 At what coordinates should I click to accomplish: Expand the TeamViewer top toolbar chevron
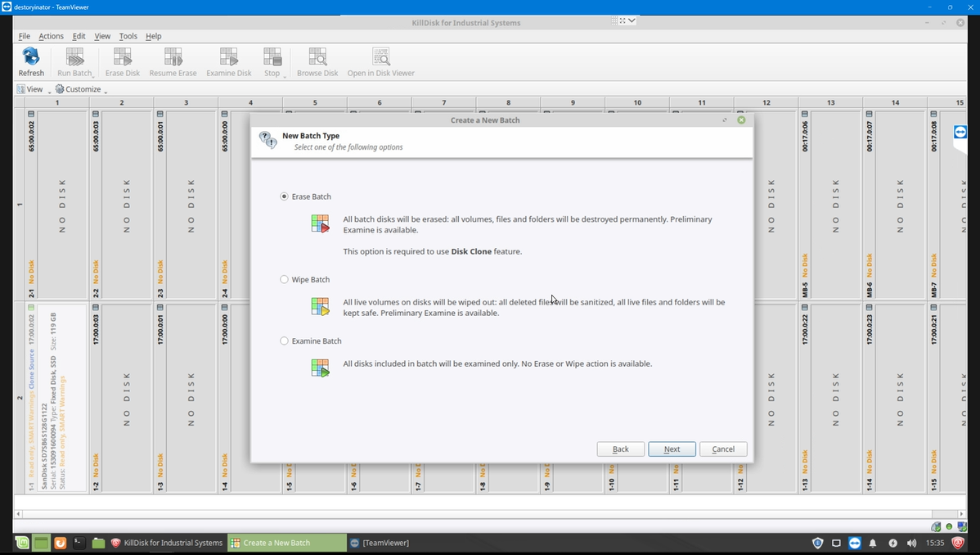point(632,20)
